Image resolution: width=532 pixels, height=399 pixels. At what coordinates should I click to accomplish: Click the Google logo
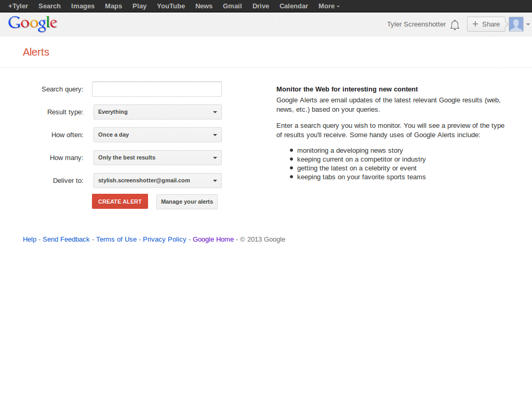click(x=33, y=24)
